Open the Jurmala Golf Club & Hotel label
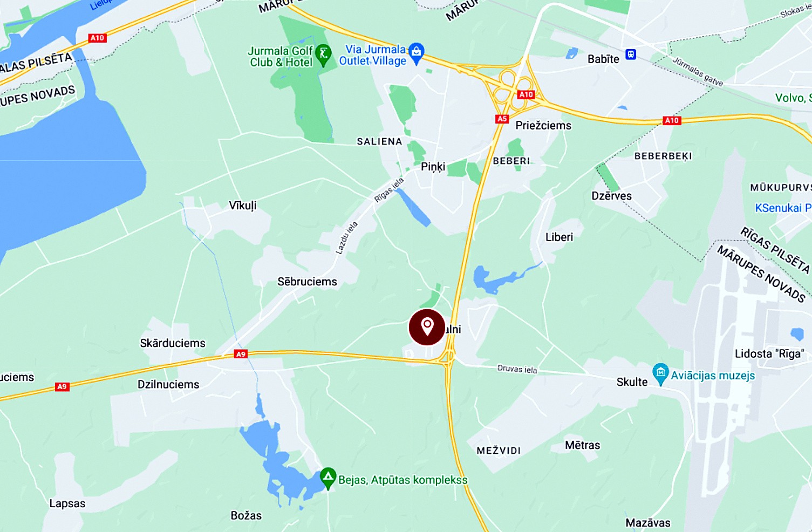This screenshot has height=532, width=812. point(281,57)
